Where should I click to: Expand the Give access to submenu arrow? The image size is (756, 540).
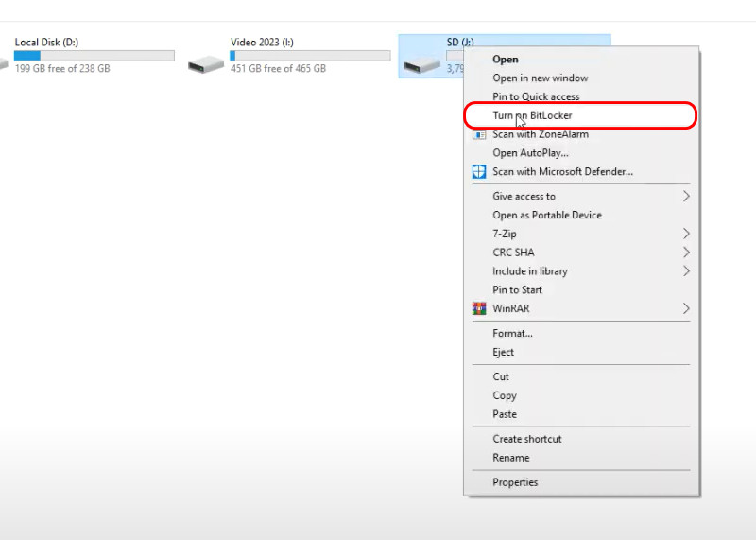[686, 197]
